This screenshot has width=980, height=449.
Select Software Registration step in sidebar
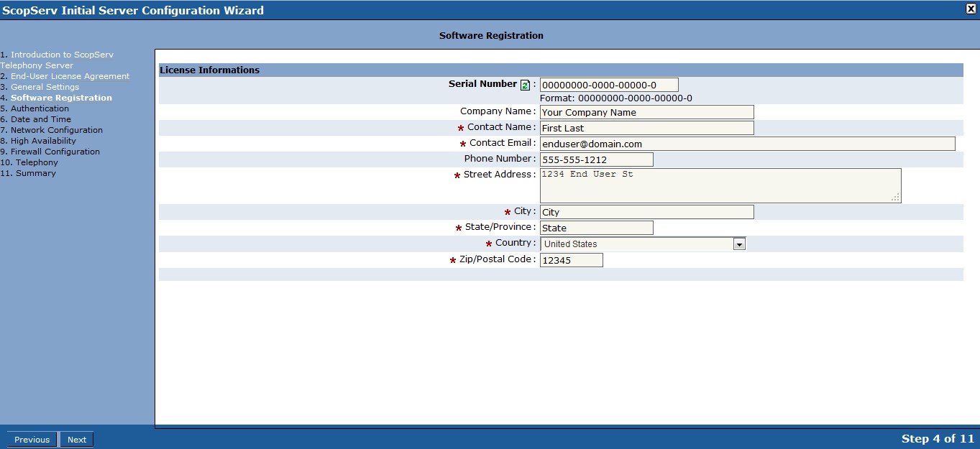point(61,98)
